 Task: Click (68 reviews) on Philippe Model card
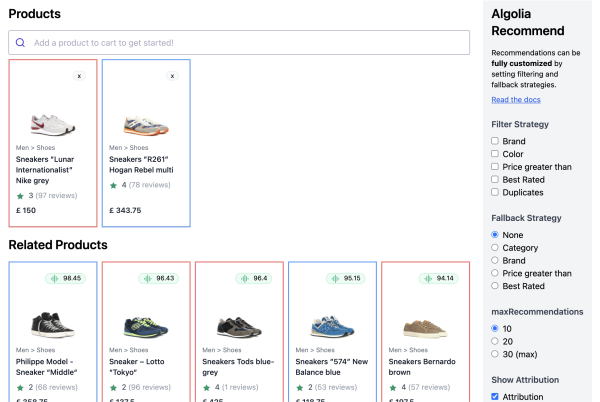[56, 387]
